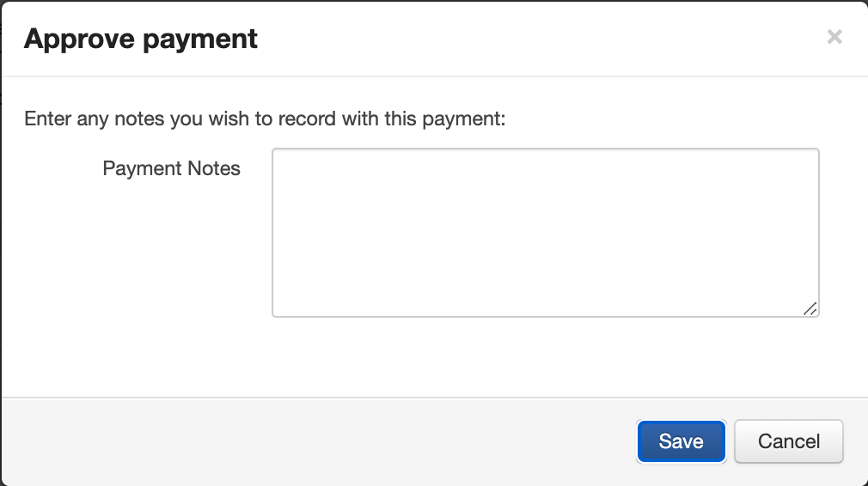Click the textarea resize handle corner
Image resolution: width=868 pixels, height=486 pixels.
coord(810,309)
